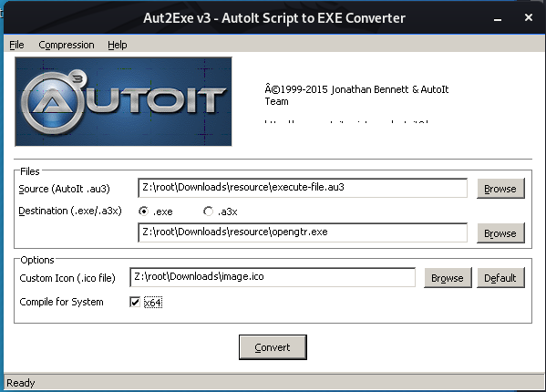This screenshot has height=392, width=546.
Task: Click the 'Custom Icon (.ico file)' label
Action: tap(67, 278)
